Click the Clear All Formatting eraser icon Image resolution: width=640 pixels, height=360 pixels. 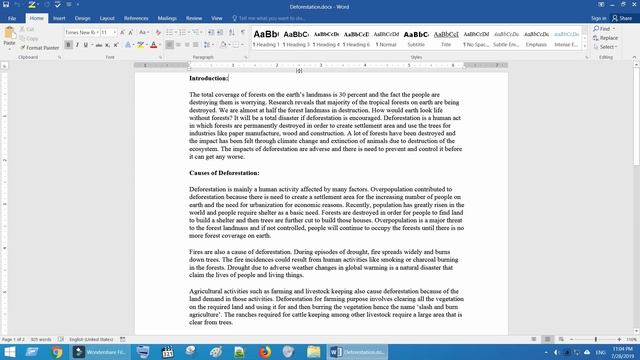158,32
